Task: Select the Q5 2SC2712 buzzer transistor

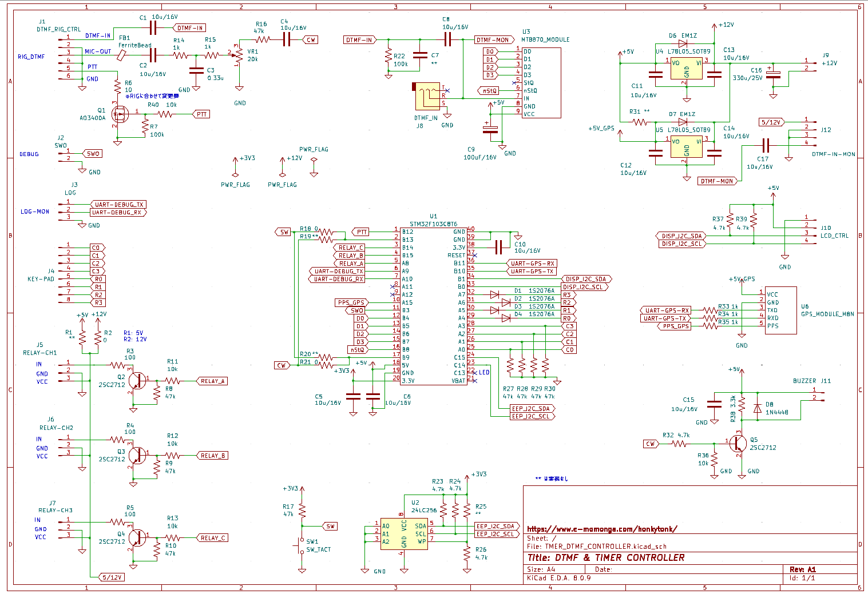Action: (738, 443)
